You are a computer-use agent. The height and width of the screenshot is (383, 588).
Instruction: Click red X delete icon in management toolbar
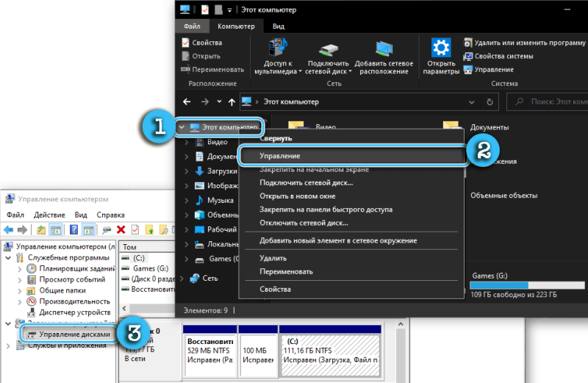[121, 229]
